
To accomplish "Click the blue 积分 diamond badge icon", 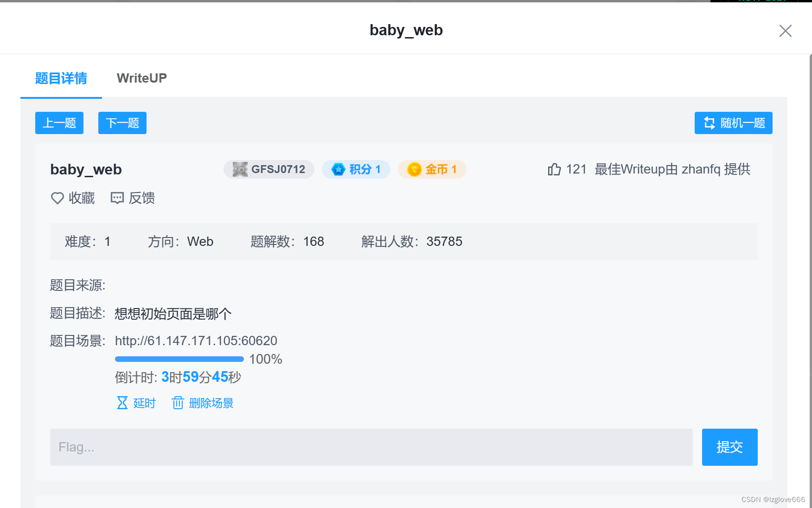I will coord(338,169).
